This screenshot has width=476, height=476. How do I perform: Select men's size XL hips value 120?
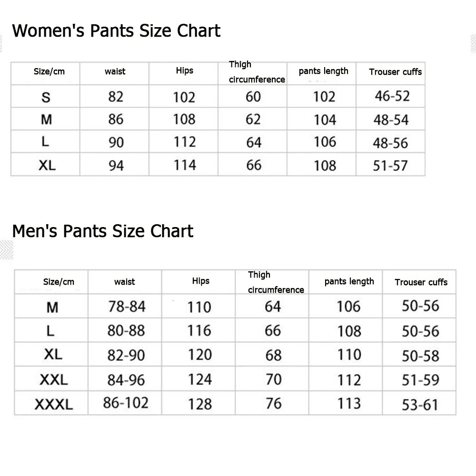[199, 355]
